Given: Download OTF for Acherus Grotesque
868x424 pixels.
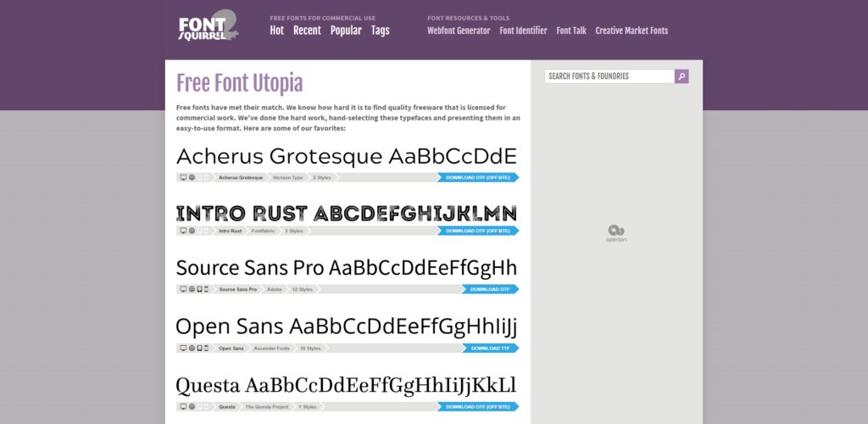Looking at the screenshot, I should click(477, 177).
